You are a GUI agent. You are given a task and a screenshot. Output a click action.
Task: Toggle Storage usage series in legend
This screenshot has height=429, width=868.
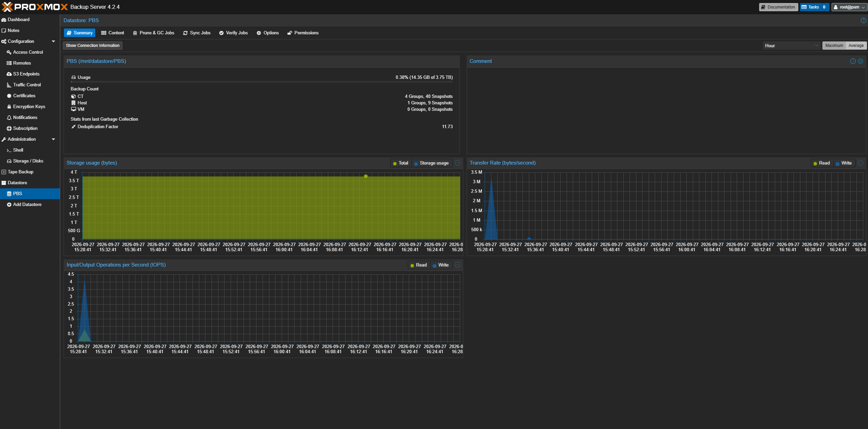click(432, 163)
